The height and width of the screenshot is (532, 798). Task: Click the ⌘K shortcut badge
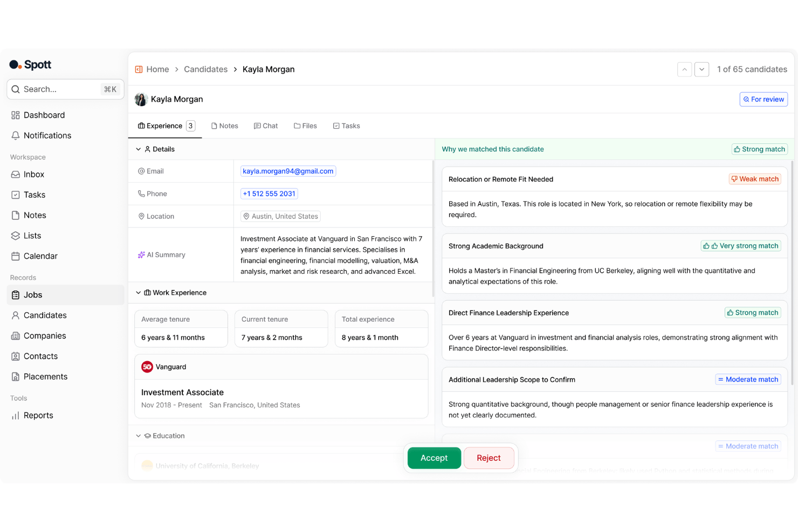tap(110, 89)
